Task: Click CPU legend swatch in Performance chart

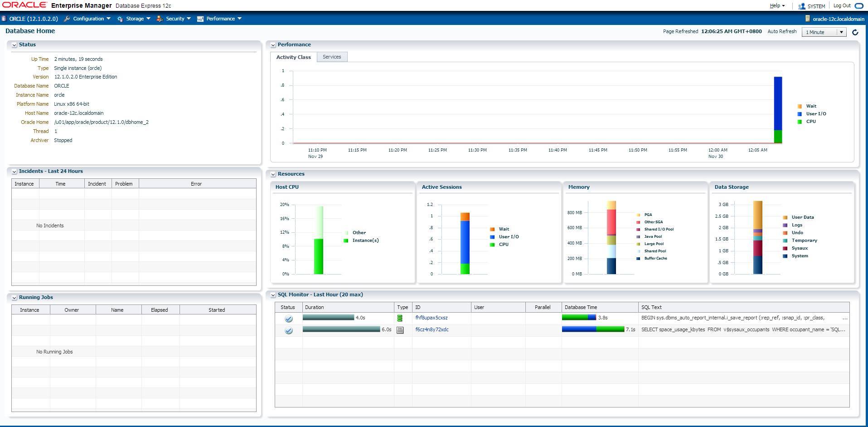Action: coord(800,122)
